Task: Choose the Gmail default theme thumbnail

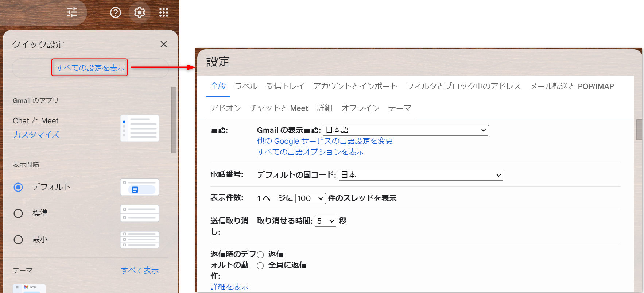Action: point(29,288)
